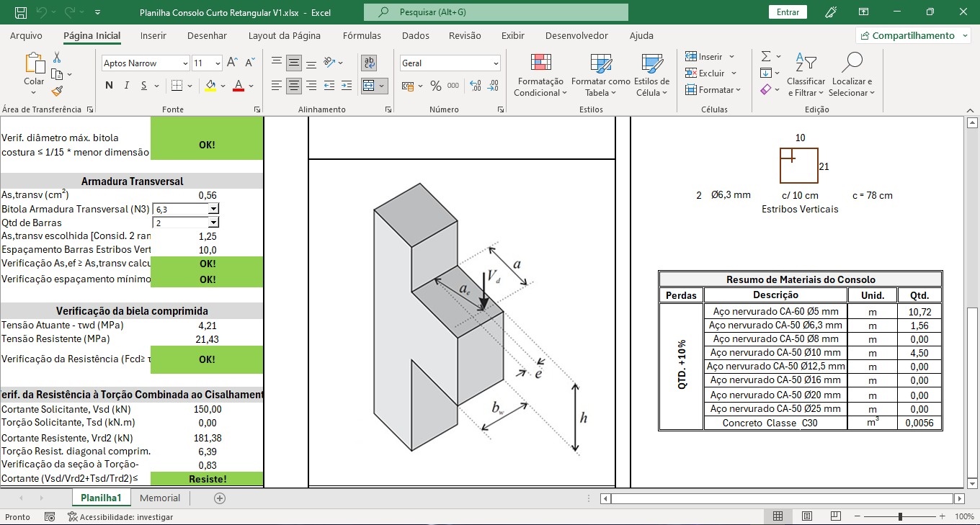The height and width of the screenshot is (525, 980).
Task: Click the Cut scissors icon
Action: tap(57, 58)
